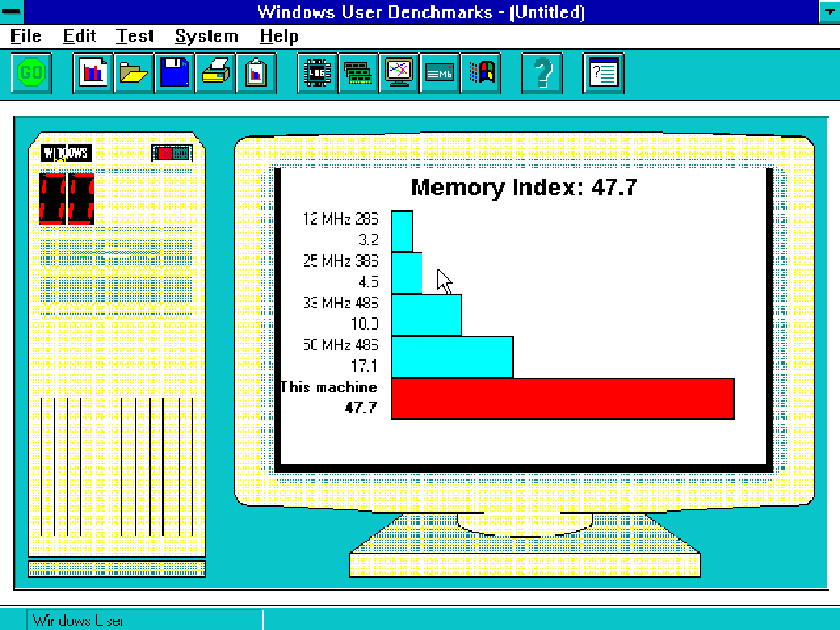The width and height of the screenshot is (840, 630).
Task: Select the memory modules test icon
Action: [x=358, y=73]
